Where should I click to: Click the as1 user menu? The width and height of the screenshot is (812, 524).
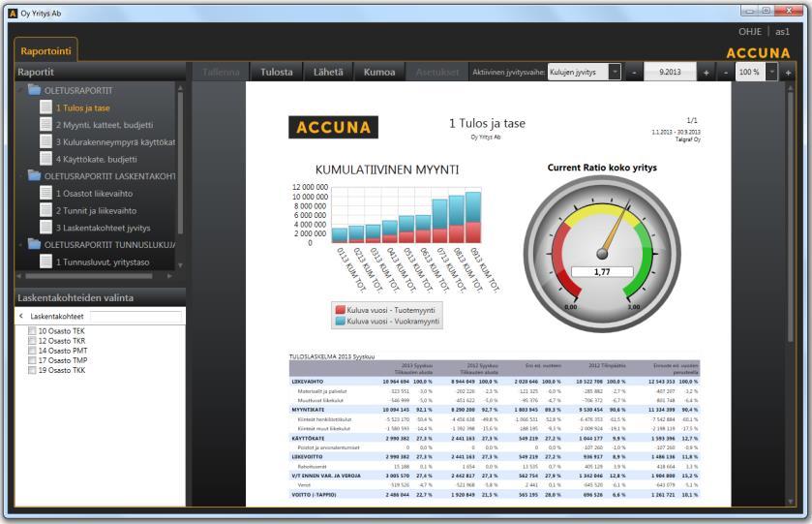click(x=782, y=32)
